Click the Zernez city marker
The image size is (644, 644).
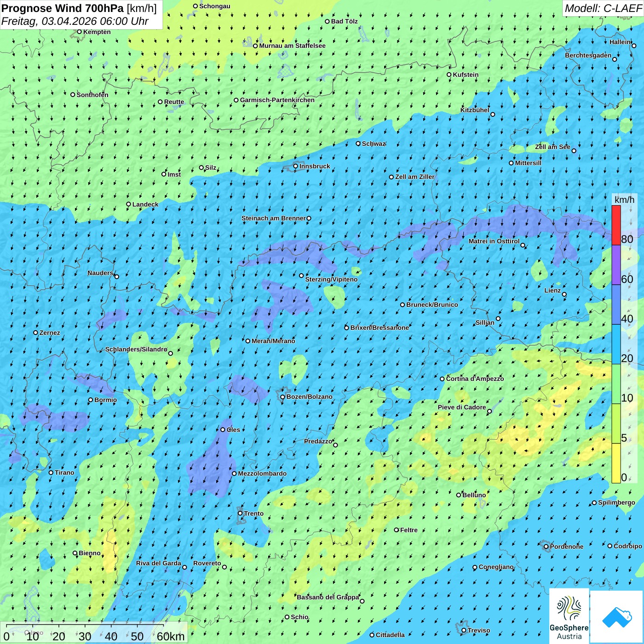[36, 333]
